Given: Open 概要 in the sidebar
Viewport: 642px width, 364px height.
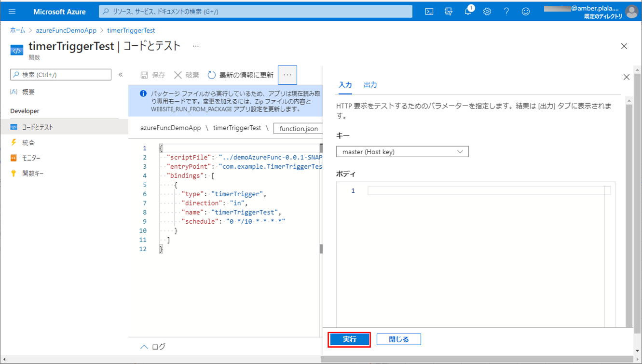Looking at the screenshot, I should pyautogui.click(x=28, y=92).
